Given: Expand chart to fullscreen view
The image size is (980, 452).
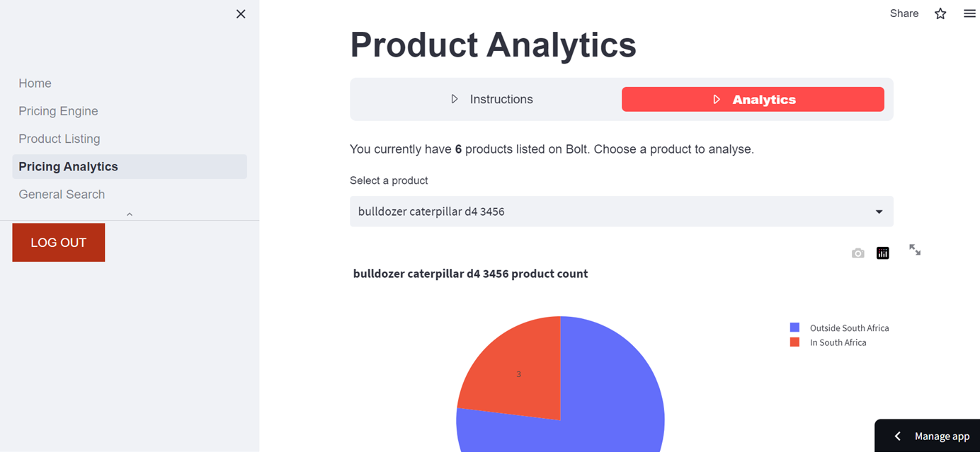Looking at the screenshot, I should [x=915, y=250].
